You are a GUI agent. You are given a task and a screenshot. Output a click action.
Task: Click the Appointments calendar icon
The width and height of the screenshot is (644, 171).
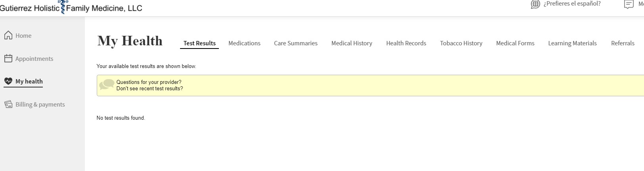(8, 58)
